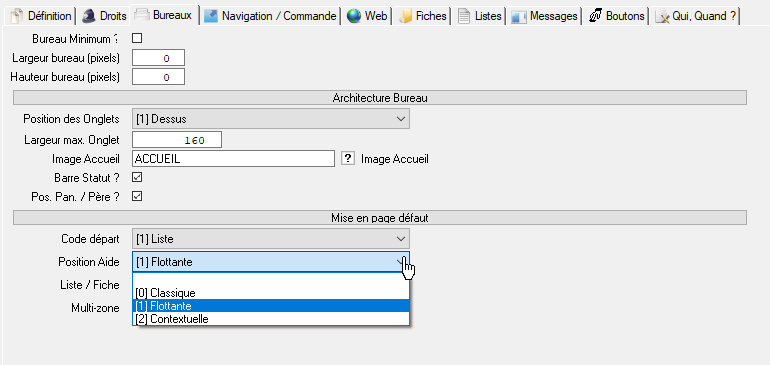Select the Boutons tab chain icon

tap(595, 16)
